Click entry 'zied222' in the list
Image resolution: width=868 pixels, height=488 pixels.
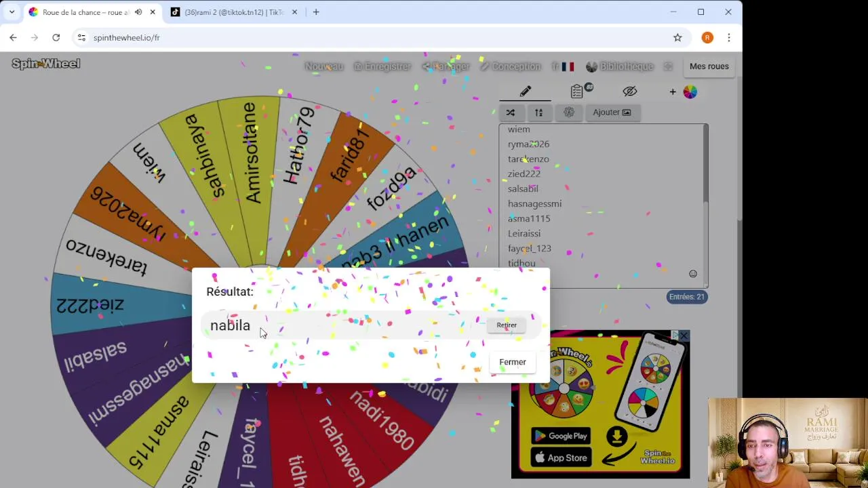coord(524,174)
